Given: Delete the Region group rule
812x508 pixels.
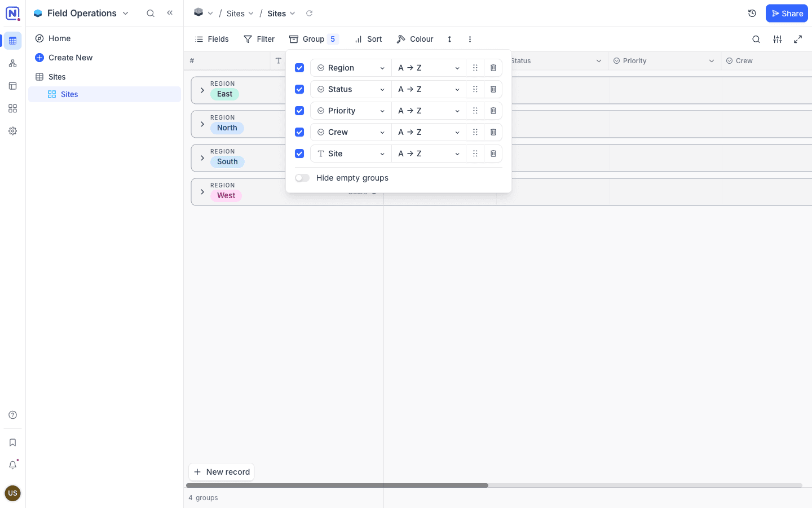Looking at the screenshot, I should pyautogui.click(x=493, y=68).
